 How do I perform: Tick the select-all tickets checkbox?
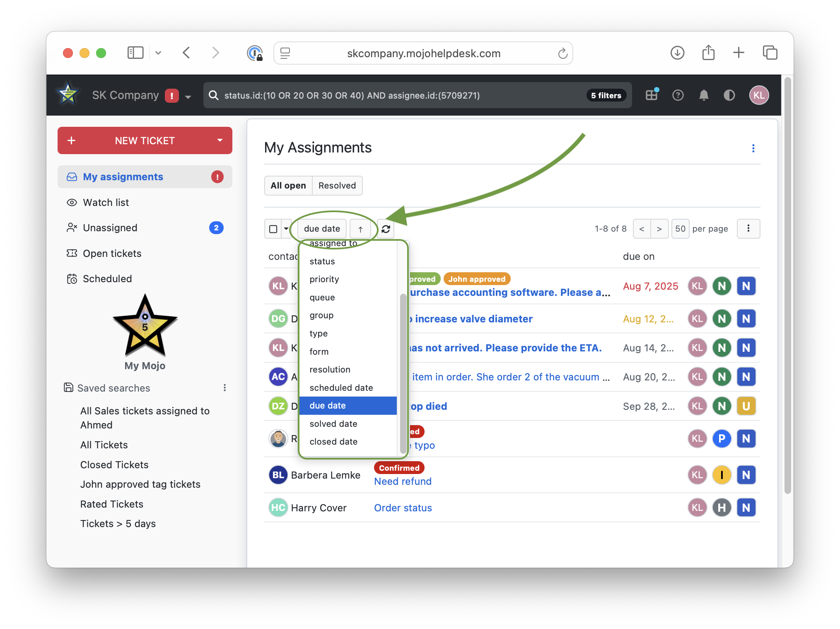click(273, 229)
